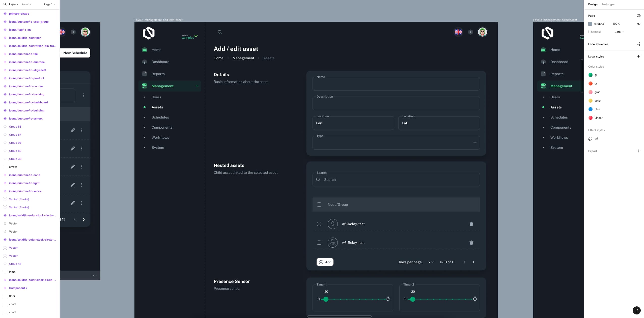Click the Add button under nested assets

[x=325, y=262]
